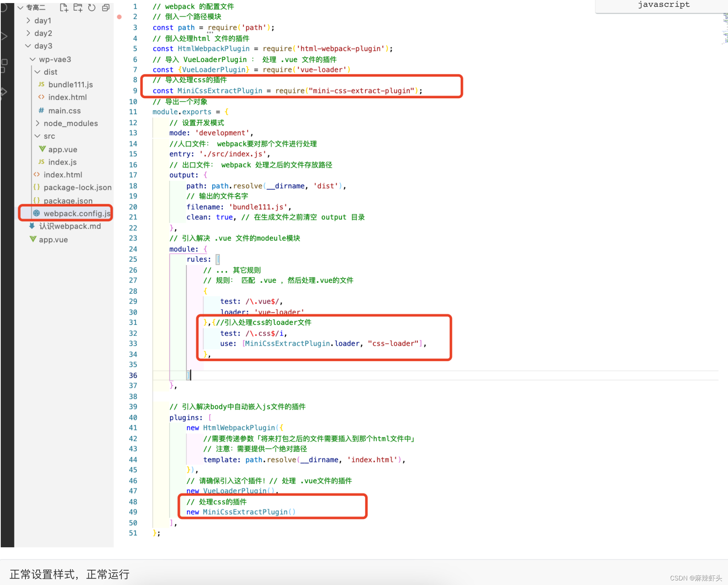Click the webpack icon beside webpack.config.js
Image resolution: width=728 pixels, height=585 pixels.
(36, 213)
